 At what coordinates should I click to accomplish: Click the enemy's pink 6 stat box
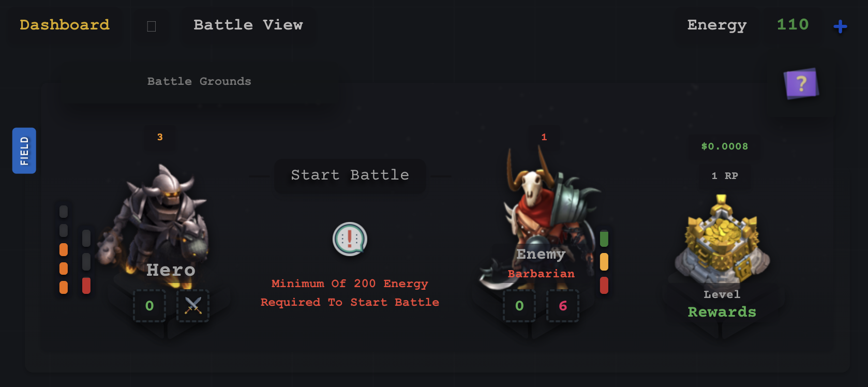(x=563, y=306)
